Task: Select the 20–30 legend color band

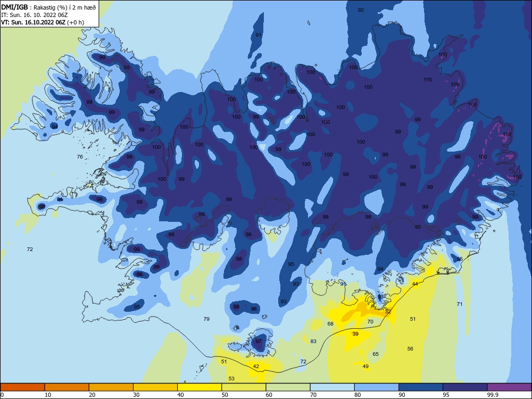Action: coord(111,387)
